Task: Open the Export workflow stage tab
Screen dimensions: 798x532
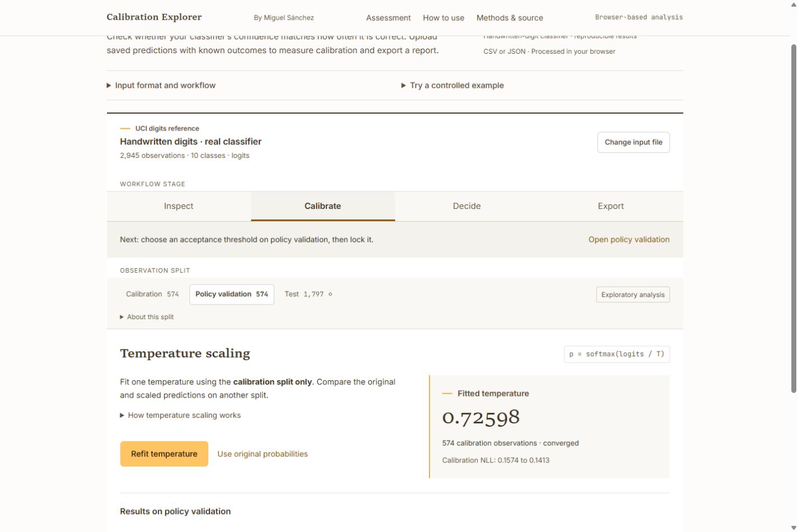Action: pos(610,206)
